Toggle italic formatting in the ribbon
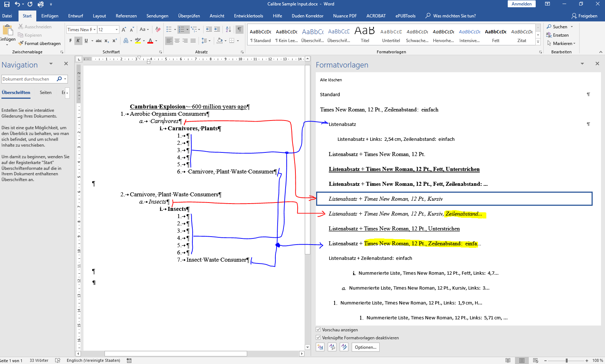The image size is (605, 364). point(78,41)
